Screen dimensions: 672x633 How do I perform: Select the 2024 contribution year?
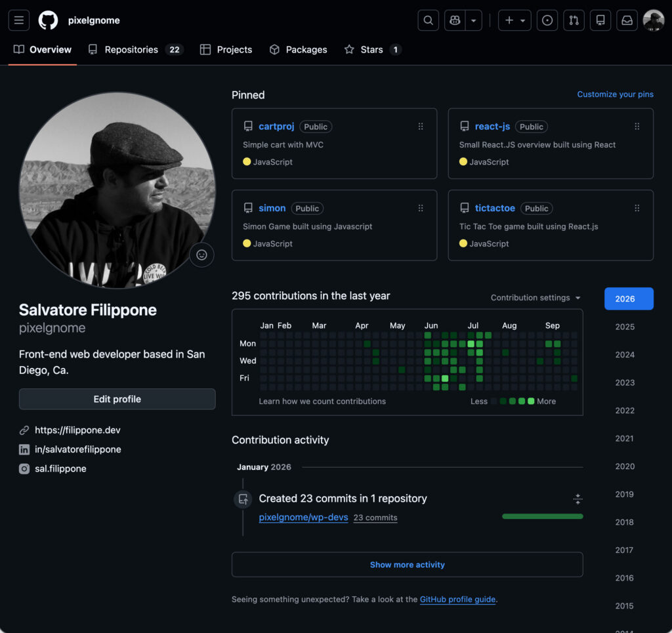click(x=625, y=355)
